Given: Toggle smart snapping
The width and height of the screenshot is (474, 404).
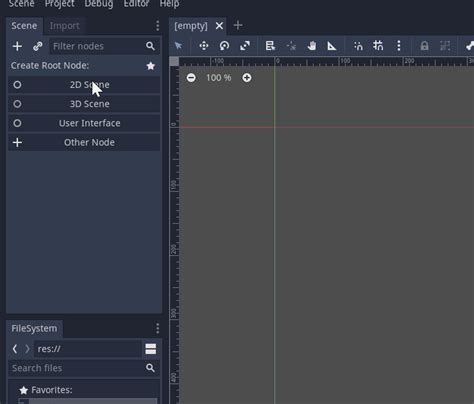Looking at the screenshot, I should [358, 46].
